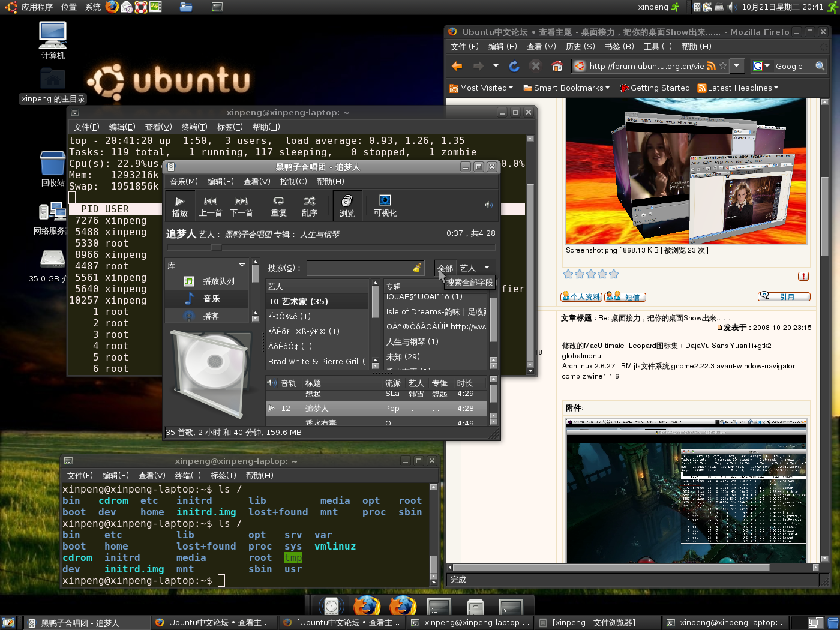
Task: Open 终端(T) menu in lower ls terminal
Action: pos(187,476)
